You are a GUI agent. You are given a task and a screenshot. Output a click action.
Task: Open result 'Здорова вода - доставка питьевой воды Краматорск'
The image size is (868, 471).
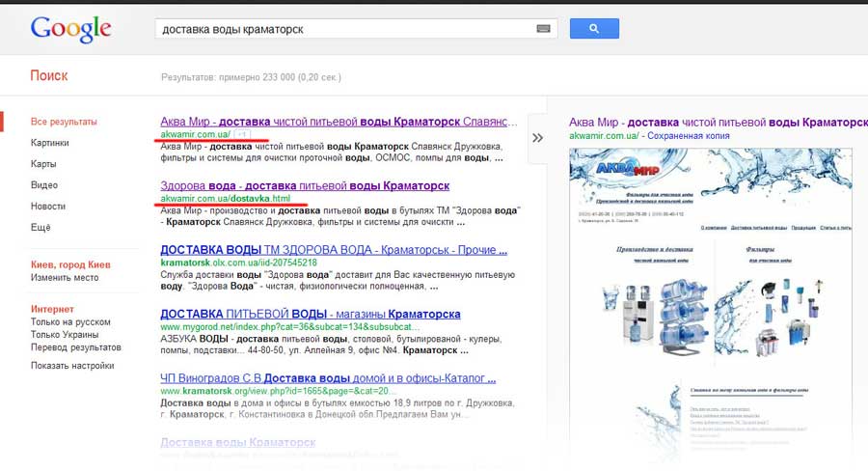[305, 185]
